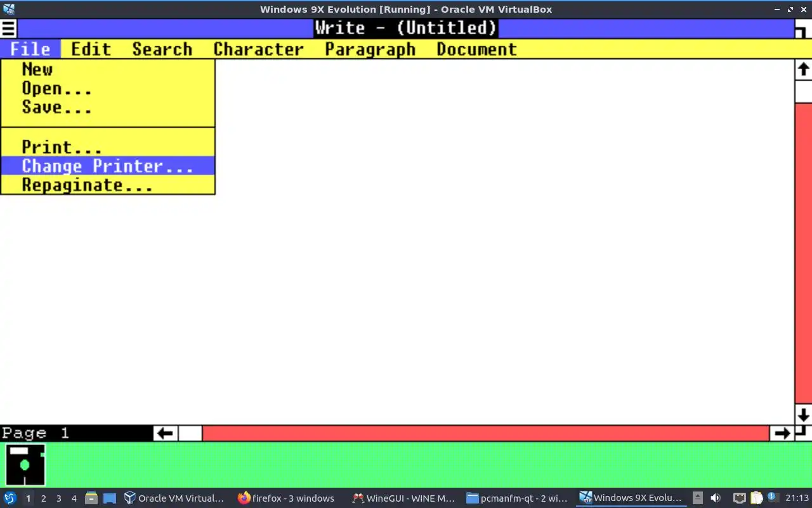The image size is (812, 508).
Task: Open the Document menu
Action: pos(476,49)
